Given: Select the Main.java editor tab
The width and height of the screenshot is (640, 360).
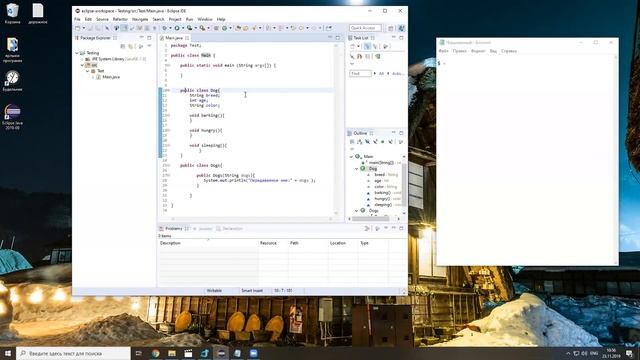Looking at the screenshot, I should pos(174,38).
